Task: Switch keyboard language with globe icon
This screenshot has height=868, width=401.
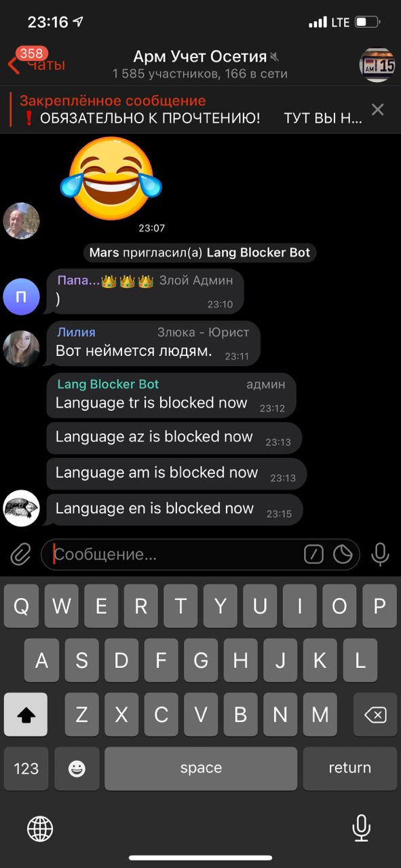Action: tap(40, 828)
